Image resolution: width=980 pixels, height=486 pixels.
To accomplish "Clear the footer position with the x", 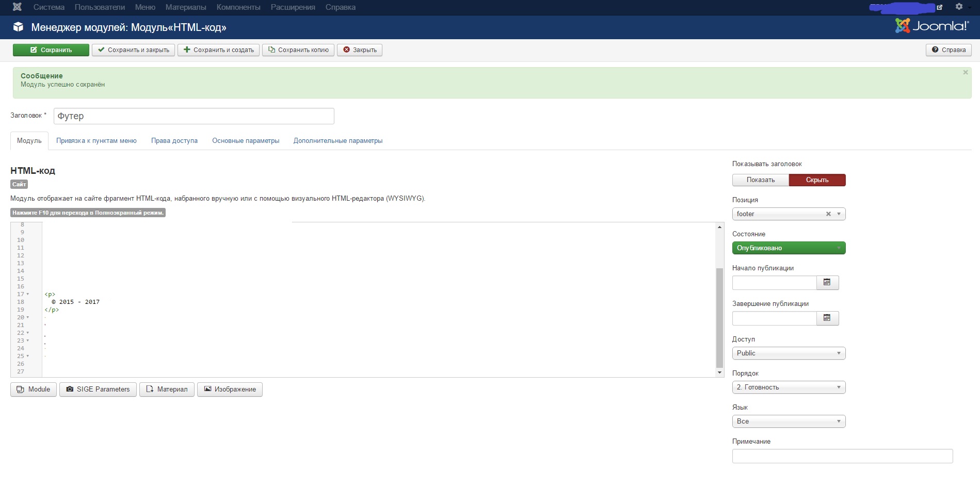I will click(828, 214).
